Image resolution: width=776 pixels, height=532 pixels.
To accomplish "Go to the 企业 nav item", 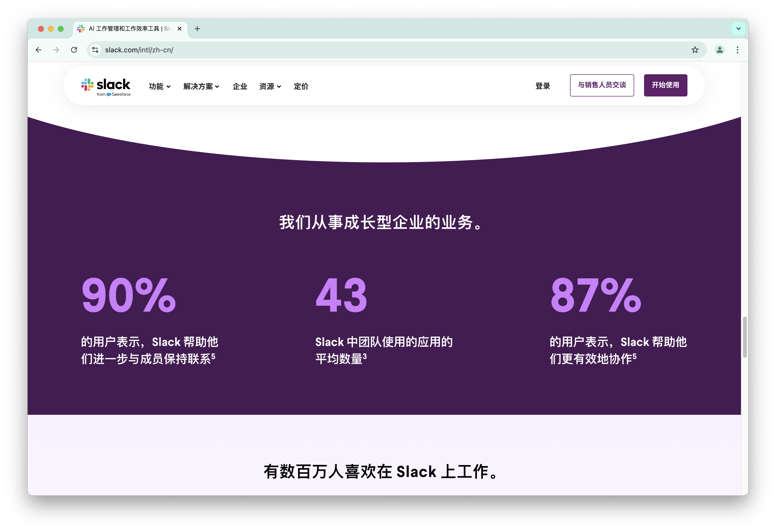I will point(240,87).
